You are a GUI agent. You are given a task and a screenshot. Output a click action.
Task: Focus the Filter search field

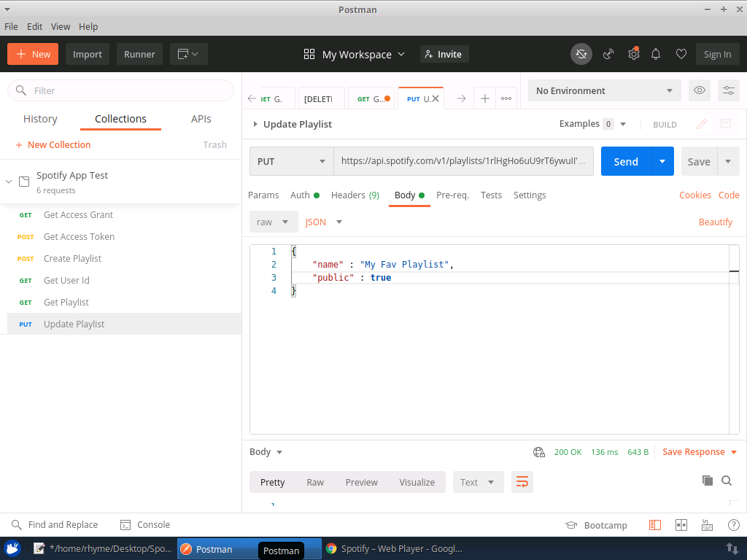[121, 90]
